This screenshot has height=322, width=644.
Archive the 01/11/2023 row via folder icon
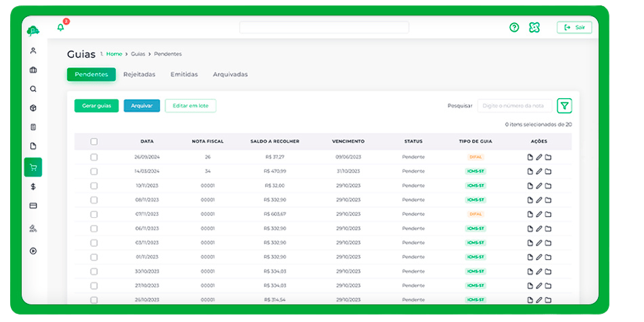click(548, 257)
